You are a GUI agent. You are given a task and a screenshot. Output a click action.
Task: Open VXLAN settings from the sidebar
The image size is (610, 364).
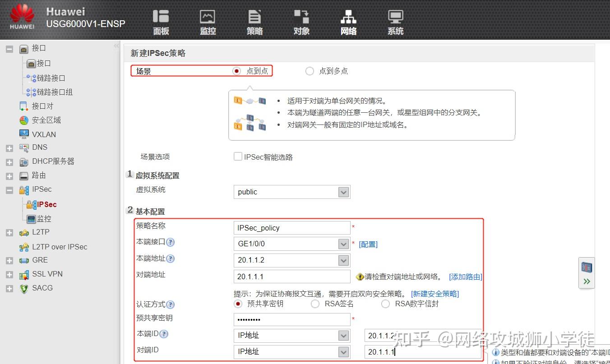(43, 134)
